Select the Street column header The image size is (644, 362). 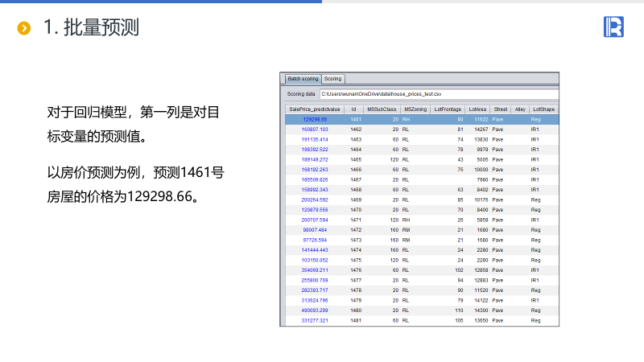pos(500,109)
